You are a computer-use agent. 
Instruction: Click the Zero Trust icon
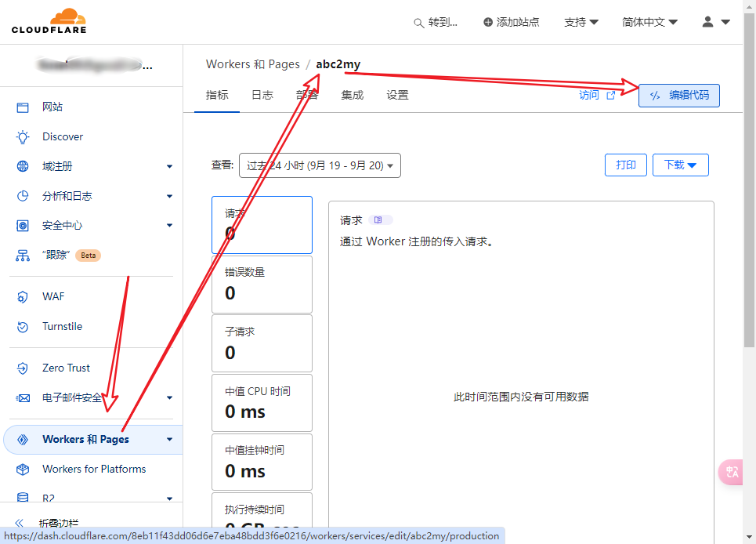(x=23, y=368)
